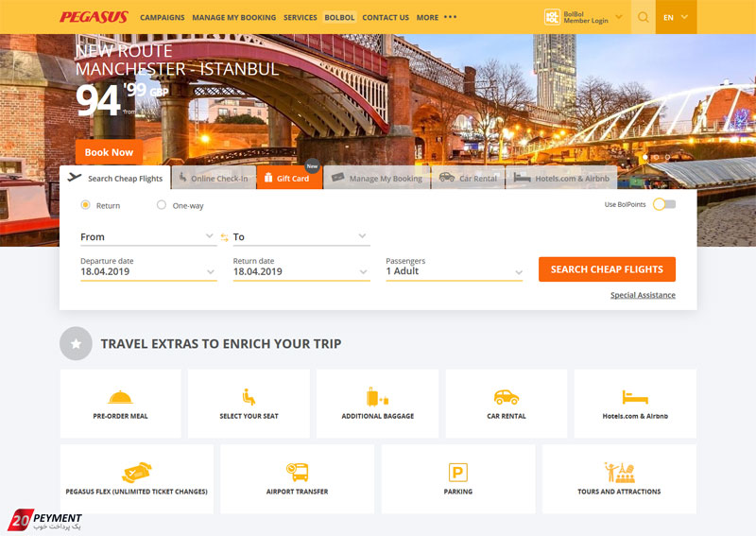Toggle the Use BolPoints switch
Screen dimensions: 756x536
664,204
